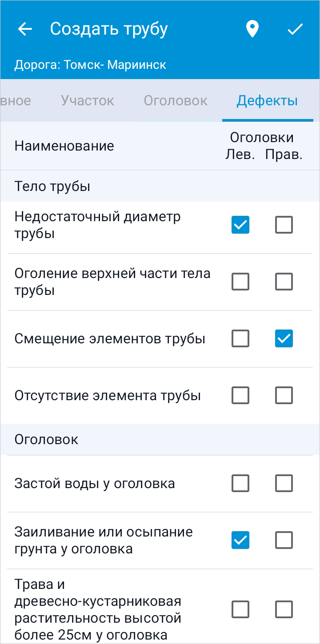Check left Застой воды у оголовка
Viewport: 320px width, 644px height.
click(x=240, y=483)
